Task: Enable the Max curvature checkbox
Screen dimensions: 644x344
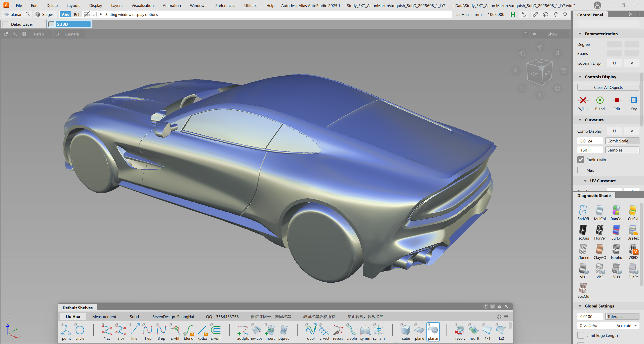Action: click(x=581, y=170)
